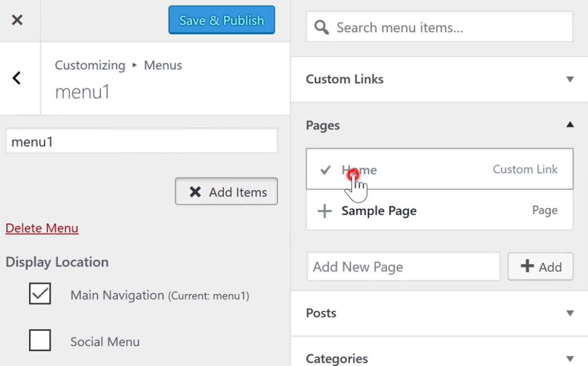Viewport: 588px width, 366px height.
Task: Click Customizing in the breadcrumb trail
Action: pyautogui.click(x=90, y=65)
